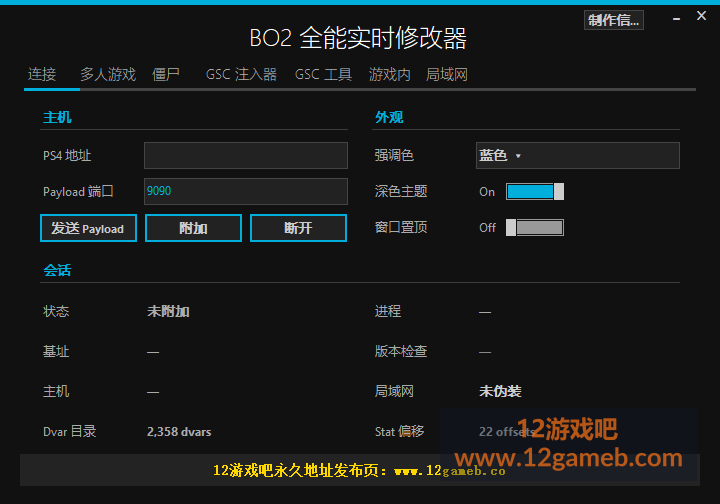Select the GSC 注入器 tab
Screen dimensions: 720x504
241,74
